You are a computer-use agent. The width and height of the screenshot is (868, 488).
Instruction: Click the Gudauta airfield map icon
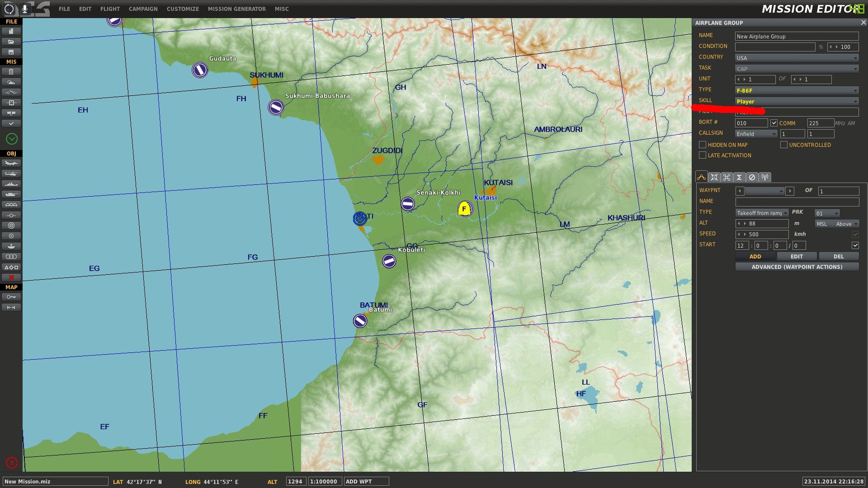tap(199, 70)
